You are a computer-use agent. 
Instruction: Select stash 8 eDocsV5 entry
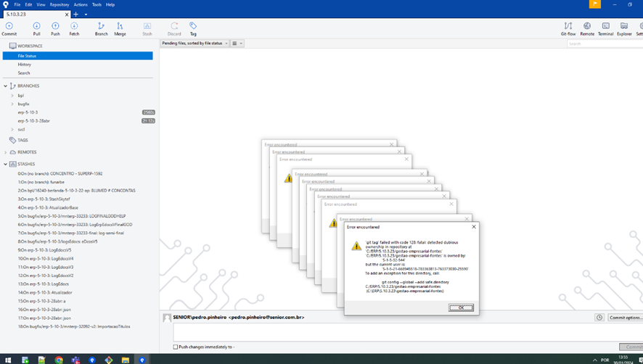click(57, 241)
